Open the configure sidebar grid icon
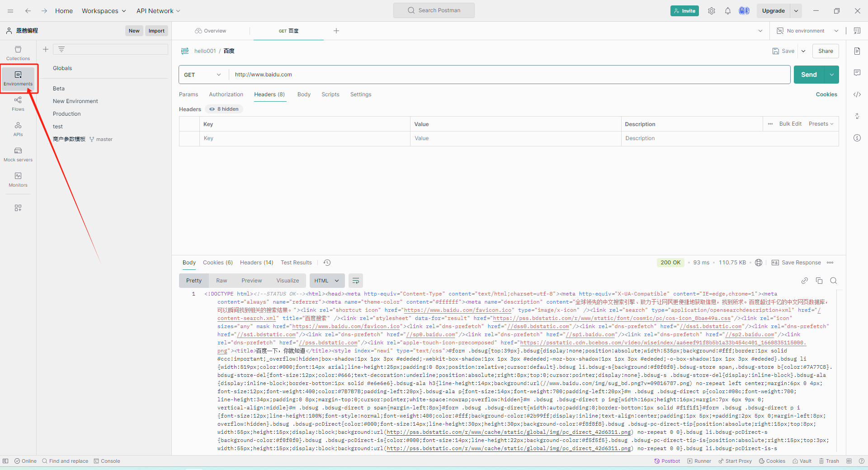The height and width of the screenshot is (470, 868). point(18,208)
